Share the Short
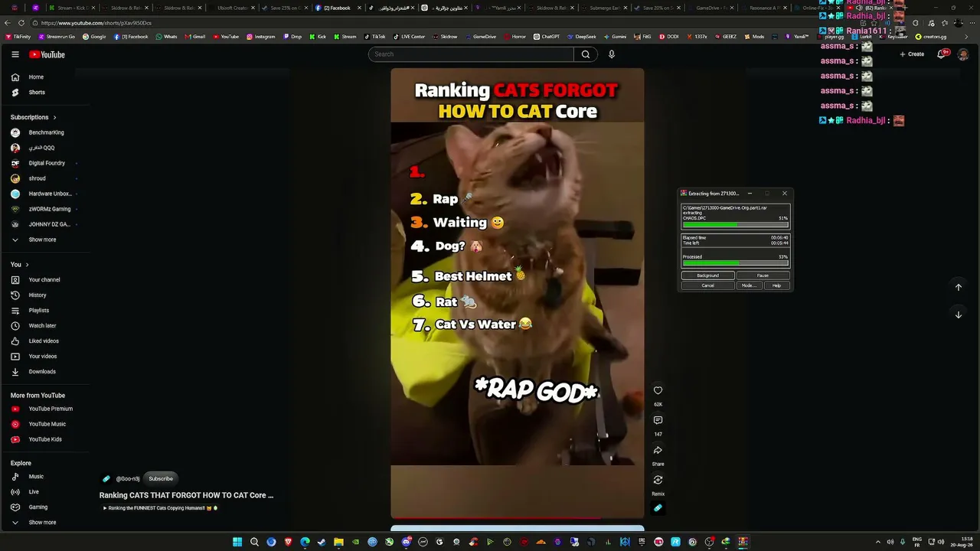980x551 pixels. pos(658,450)
